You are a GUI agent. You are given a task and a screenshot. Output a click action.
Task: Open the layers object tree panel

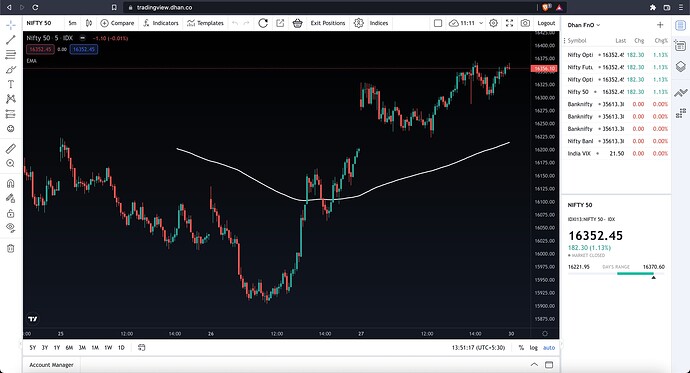pyautogui.click(x=680, y=66)
